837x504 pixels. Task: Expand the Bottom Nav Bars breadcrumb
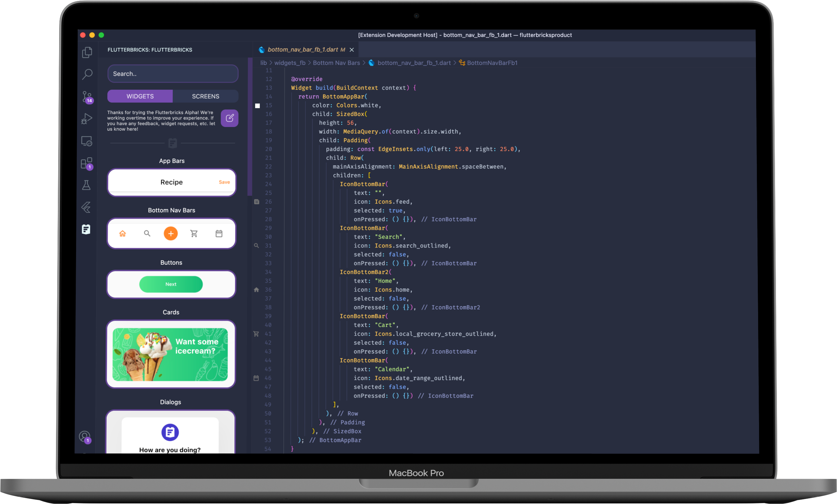(x=336, y=63)
